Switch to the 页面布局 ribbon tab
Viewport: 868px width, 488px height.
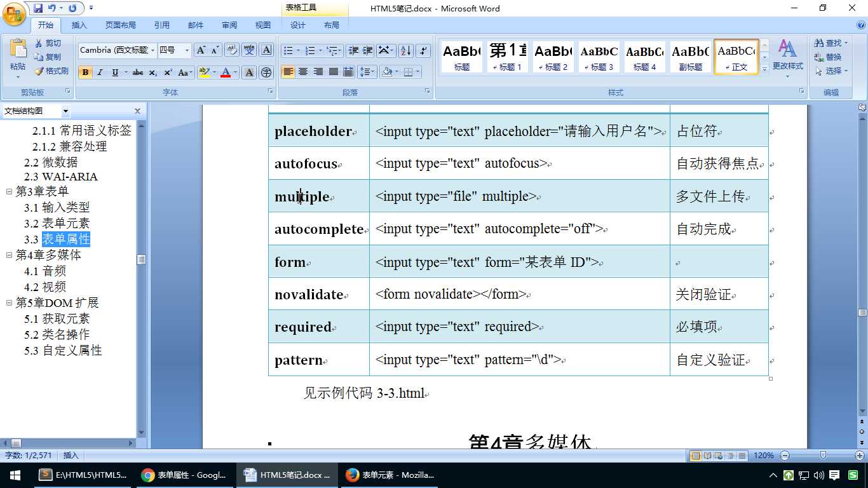coord(121,25)
